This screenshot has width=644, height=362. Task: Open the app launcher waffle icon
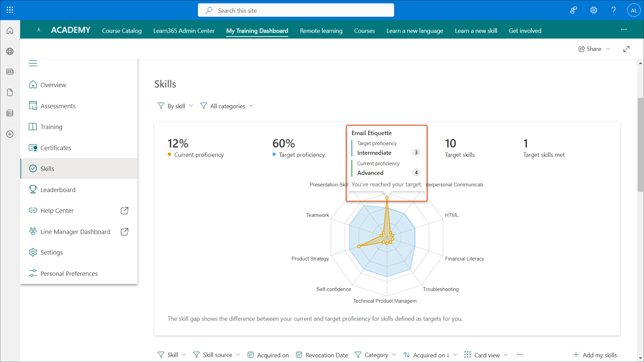[10, 10]
